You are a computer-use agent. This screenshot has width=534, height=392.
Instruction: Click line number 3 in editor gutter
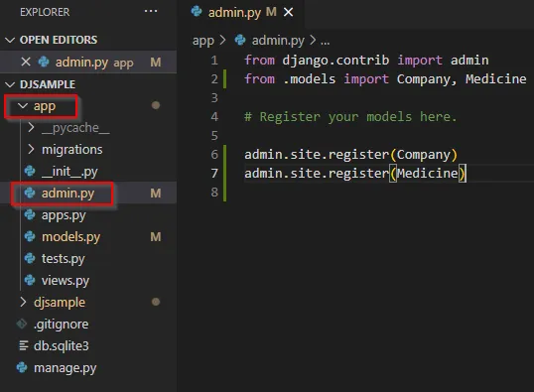click(x=214, y=98)
